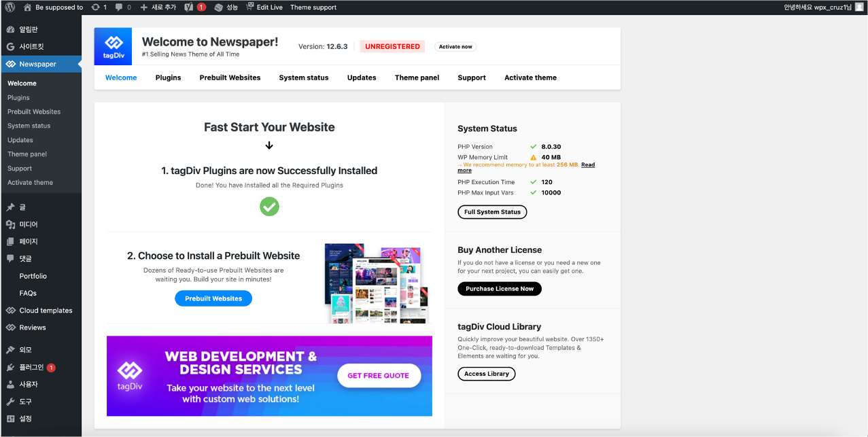Click the Access Library button

pos(487,374)
